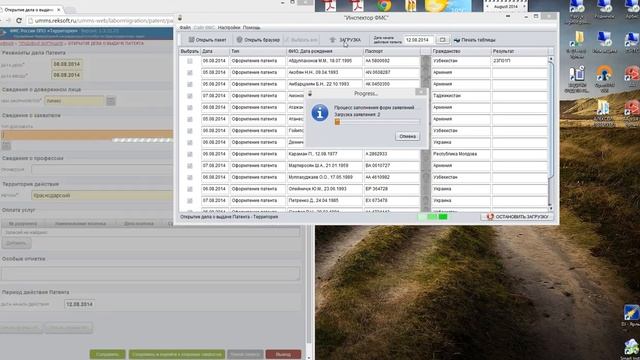Click the Chrome reload page icon
Viewport: 640px width, 360px height.
[x=19, y=20]
